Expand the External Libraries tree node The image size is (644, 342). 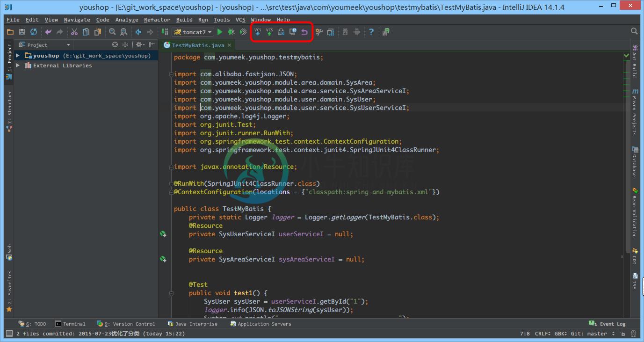[18, 65]
